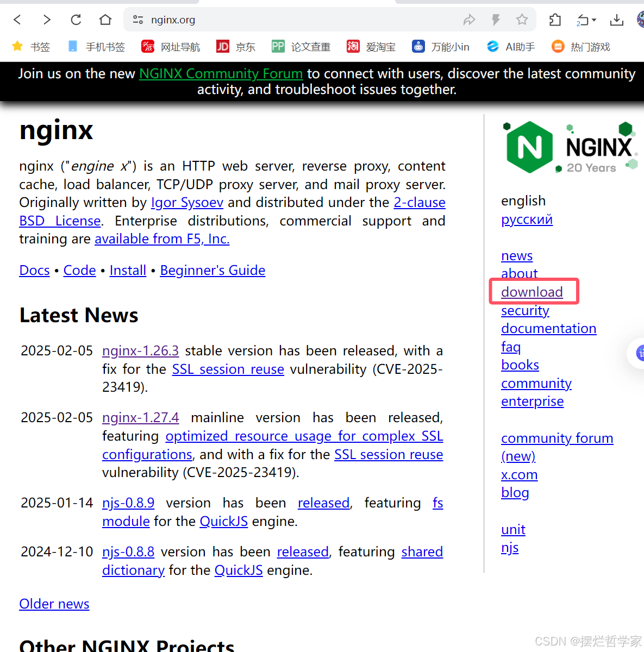Open the Older news link
The image size is (644, 652).
(54, 604)
